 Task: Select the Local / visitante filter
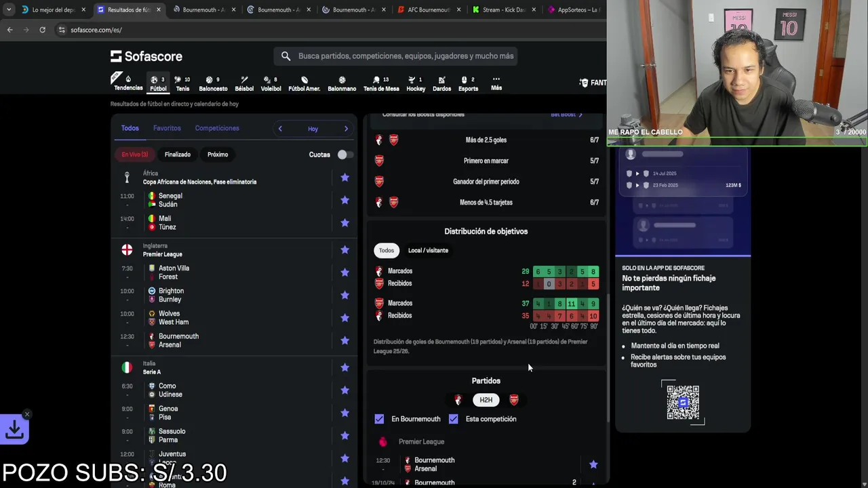pyautogui.click(x=428, y=250)
